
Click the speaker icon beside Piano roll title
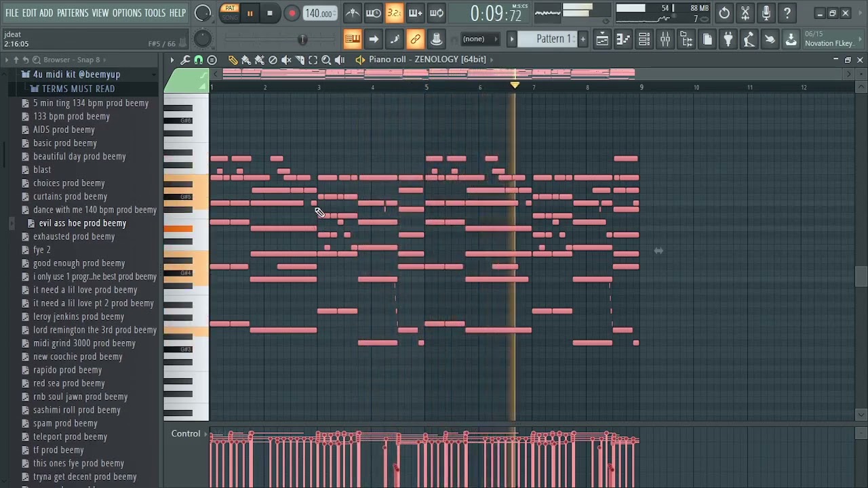360,60
